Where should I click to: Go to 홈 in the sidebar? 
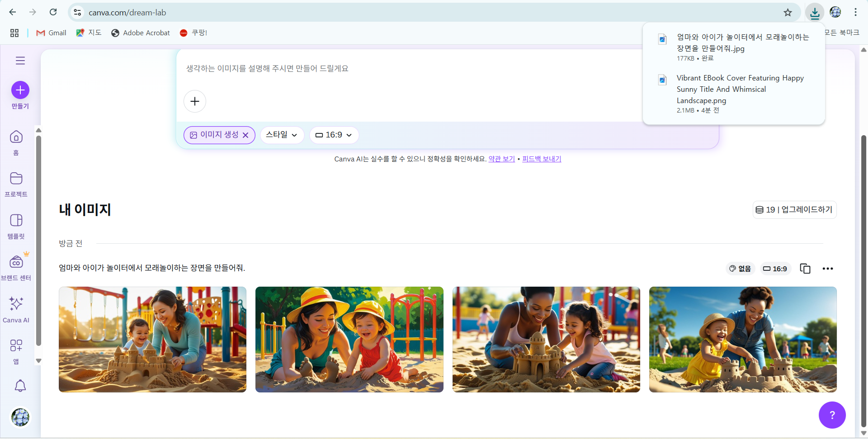[16, 142]
